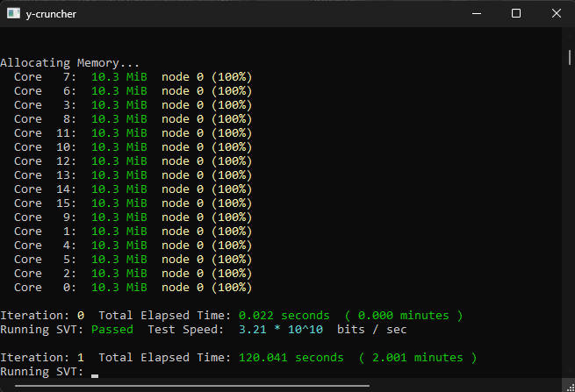The height and width of the screenshot is (392, 575).
Task: Select the 'Core 3:' row text
Action: click(133, 105)
